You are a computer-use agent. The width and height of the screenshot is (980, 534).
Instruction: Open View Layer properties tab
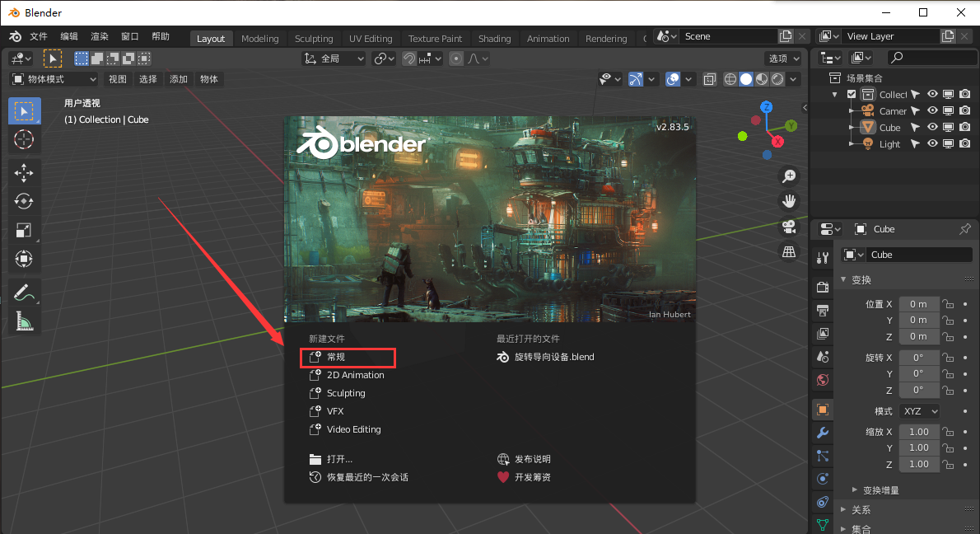point(823,333)
